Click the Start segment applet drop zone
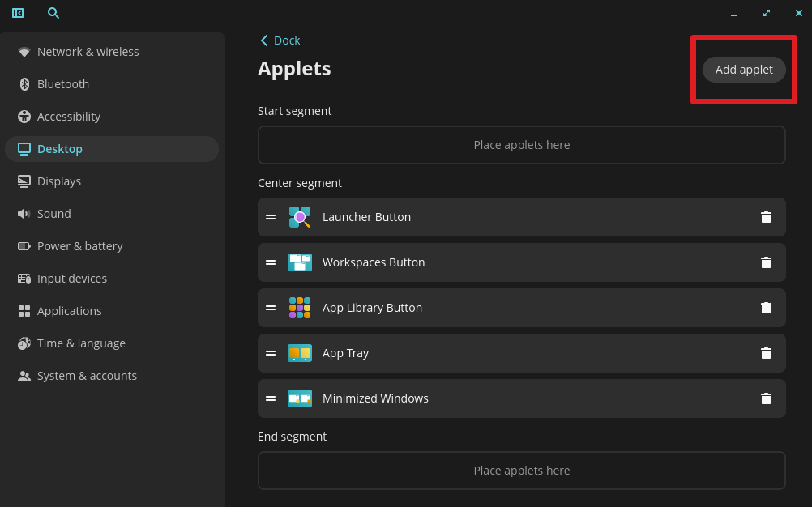 tap(521, 144)
